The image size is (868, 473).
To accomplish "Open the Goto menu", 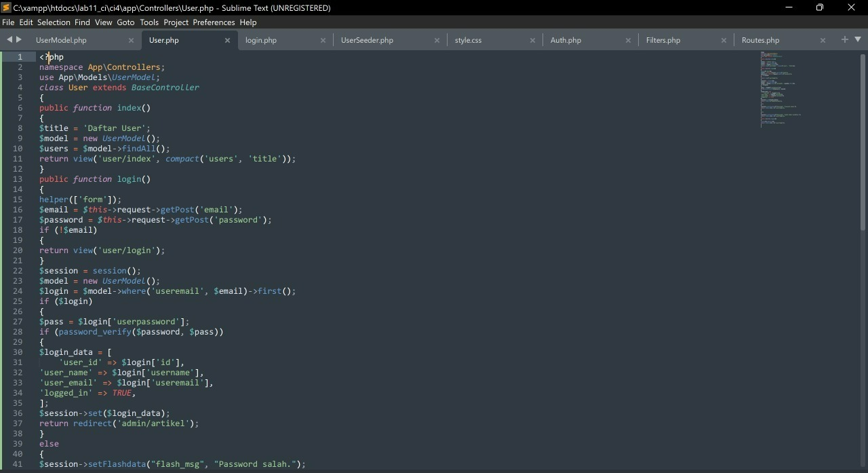I will click(x=125, y=22).
